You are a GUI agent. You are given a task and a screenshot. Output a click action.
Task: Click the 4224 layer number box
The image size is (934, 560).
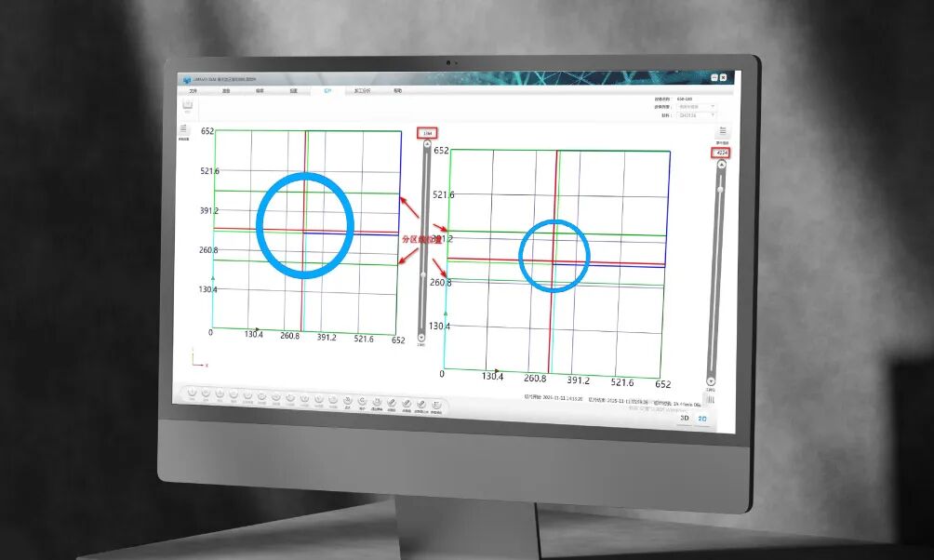tap(721, 153)
